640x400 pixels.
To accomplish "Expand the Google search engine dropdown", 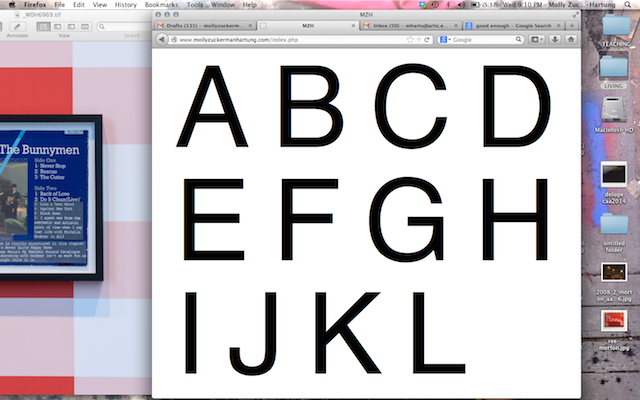I will click(444, 39).
